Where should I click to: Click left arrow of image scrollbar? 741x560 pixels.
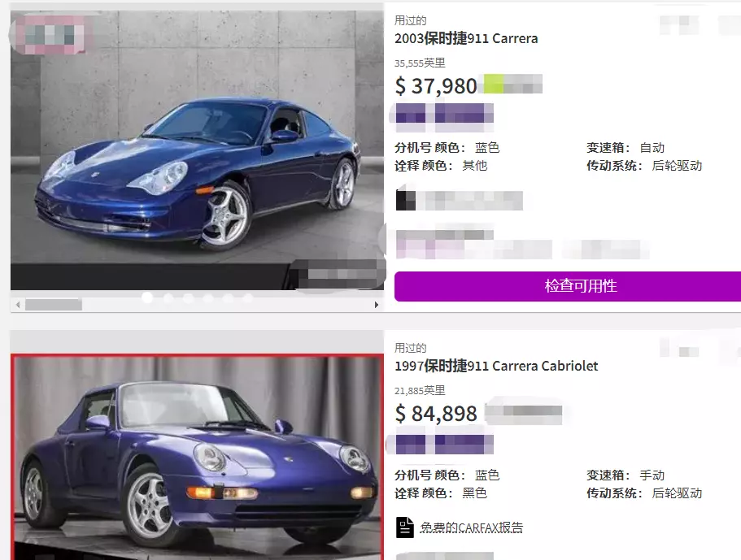point(18,305)
